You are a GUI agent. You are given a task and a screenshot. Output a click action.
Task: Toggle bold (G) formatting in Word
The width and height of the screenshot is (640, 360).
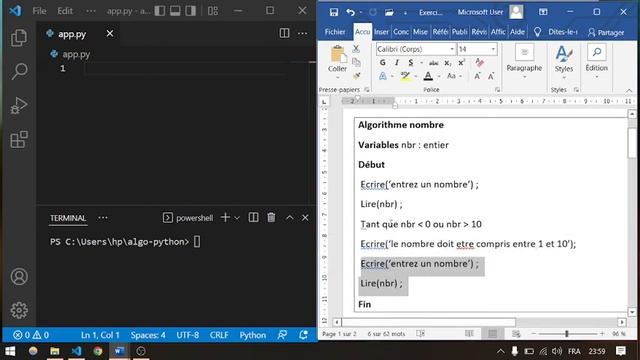(x=382, y=62)
